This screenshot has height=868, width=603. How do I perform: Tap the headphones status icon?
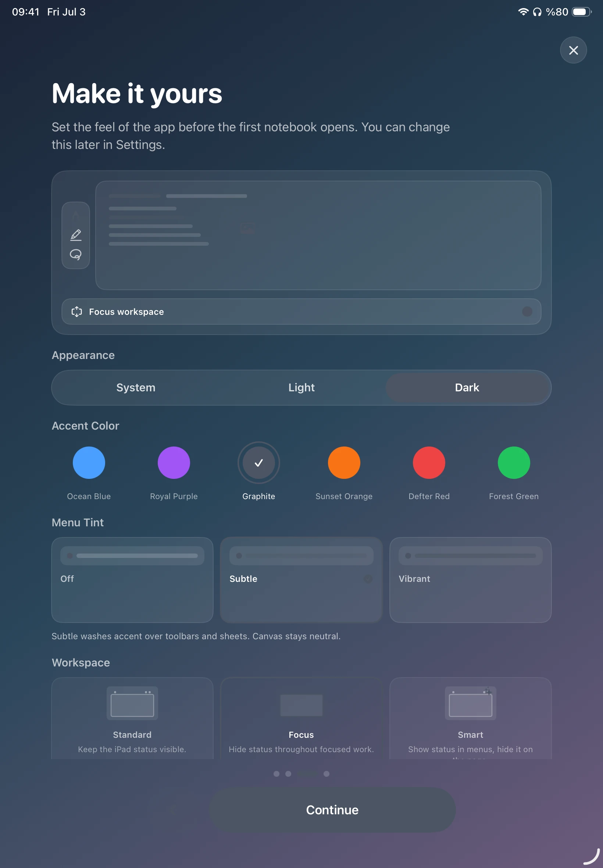click(x=537, y=12)
